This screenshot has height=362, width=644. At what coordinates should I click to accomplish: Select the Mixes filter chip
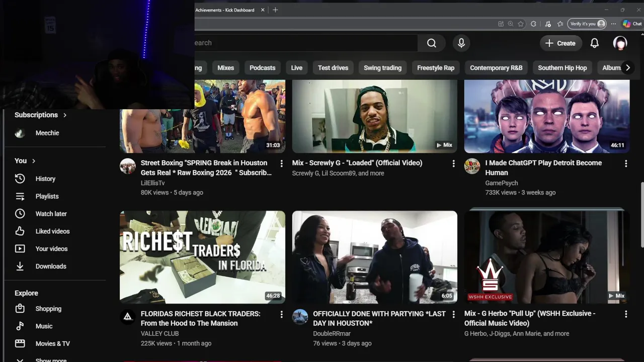point(225,68)
